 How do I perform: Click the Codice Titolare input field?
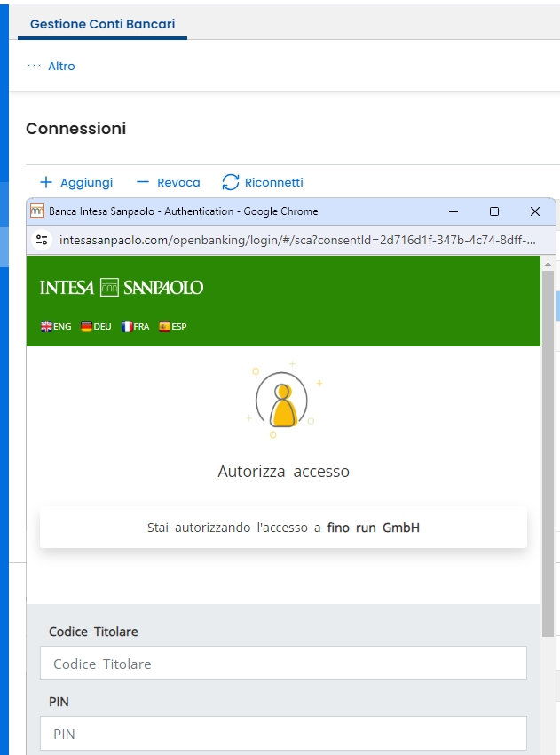coord(283,664)
